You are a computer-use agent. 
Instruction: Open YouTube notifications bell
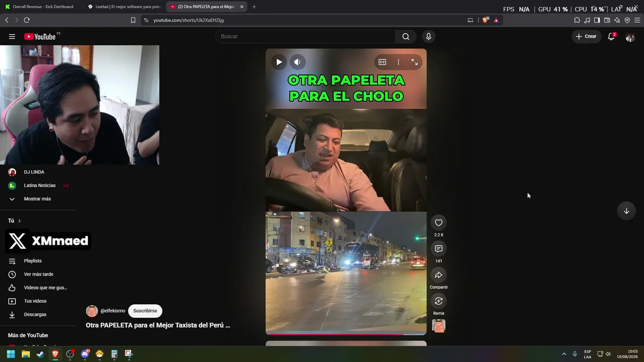(611, 36)
